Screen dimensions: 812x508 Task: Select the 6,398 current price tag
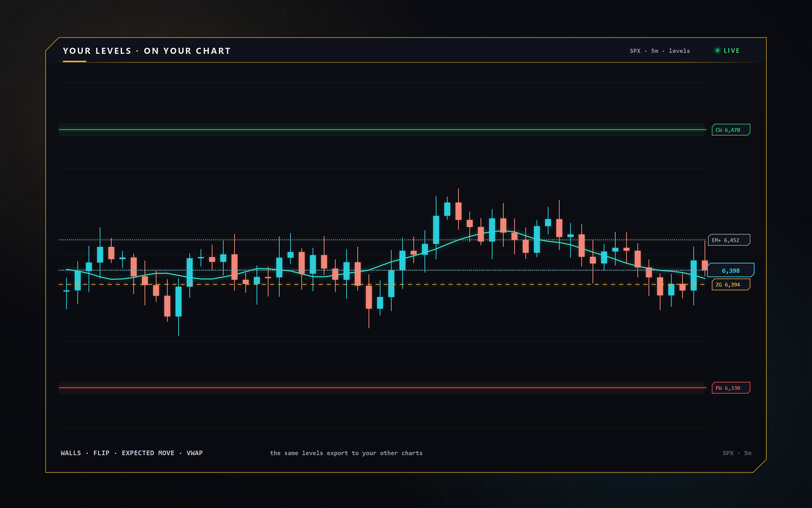coord(731,270)
